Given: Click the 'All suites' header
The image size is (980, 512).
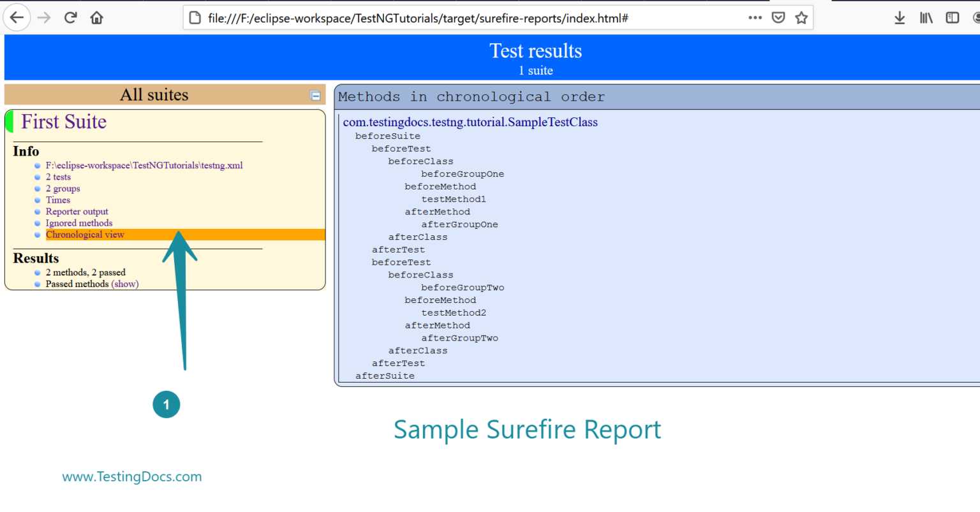Looking at the screenshot, I should (x=154, y=94).
